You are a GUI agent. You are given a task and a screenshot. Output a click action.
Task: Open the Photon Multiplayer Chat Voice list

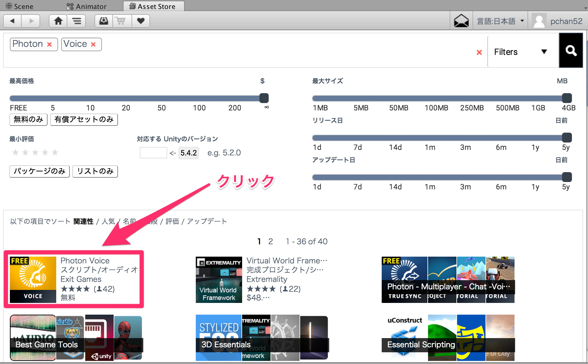pyautogui.click(x=448, y=279)
